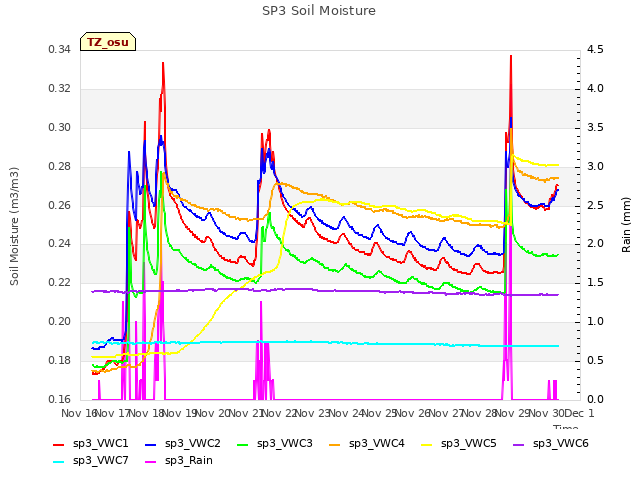The width and height of the screenshot is (640, 480).
Task: Click the 0.26 left axis value
Action: click(x=60, y=205)
